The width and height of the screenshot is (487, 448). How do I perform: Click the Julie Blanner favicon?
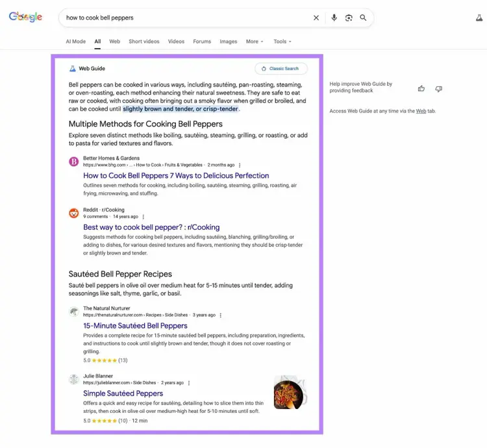(x=73, y=379)
